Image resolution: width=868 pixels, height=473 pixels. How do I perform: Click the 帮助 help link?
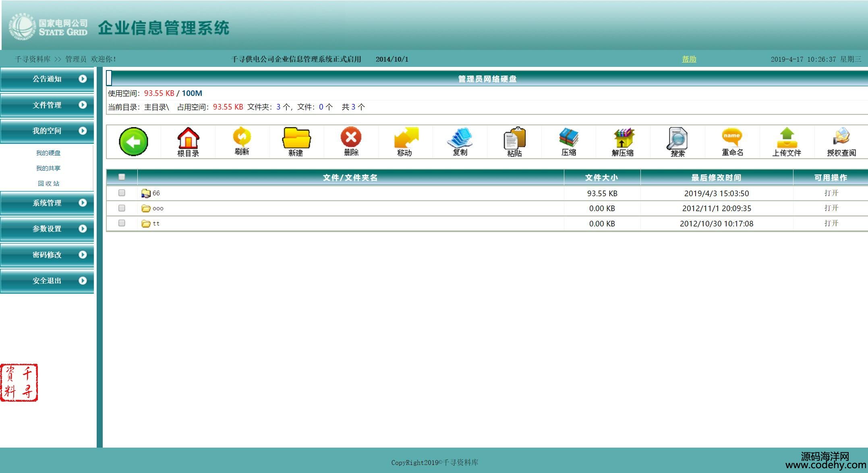[x=689, y=59]
